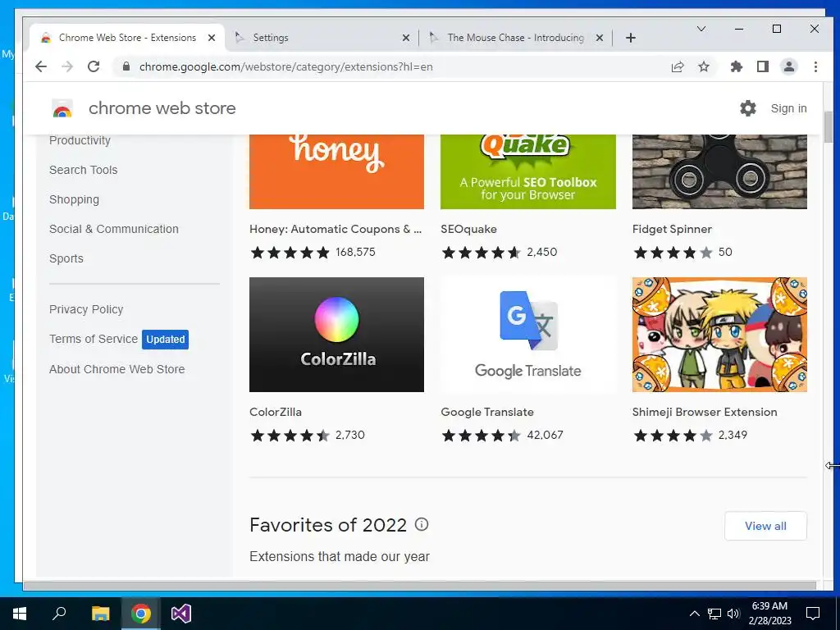Viewport: 840px width, 630px height.
Task: Click the info icon beside Favorites of 2022
Action: [422, 524]
